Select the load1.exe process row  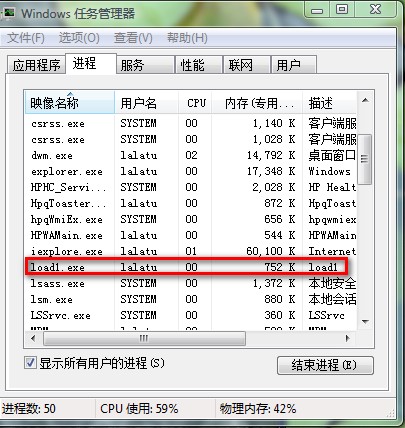tap(191, 267)
